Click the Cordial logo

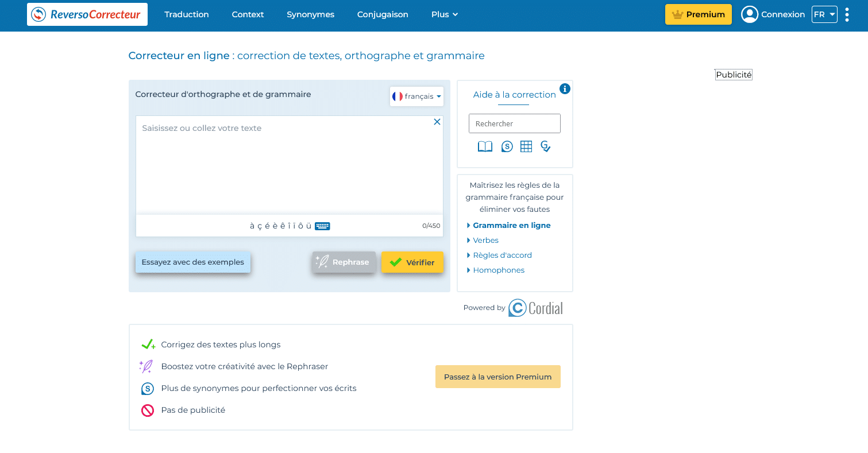tap(535, 308)
